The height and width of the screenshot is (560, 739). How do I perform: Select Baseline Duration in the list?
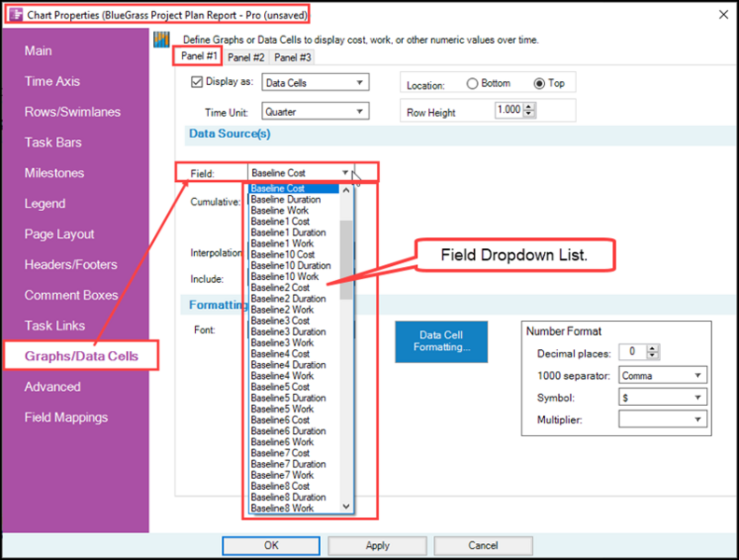pos(293,200)
